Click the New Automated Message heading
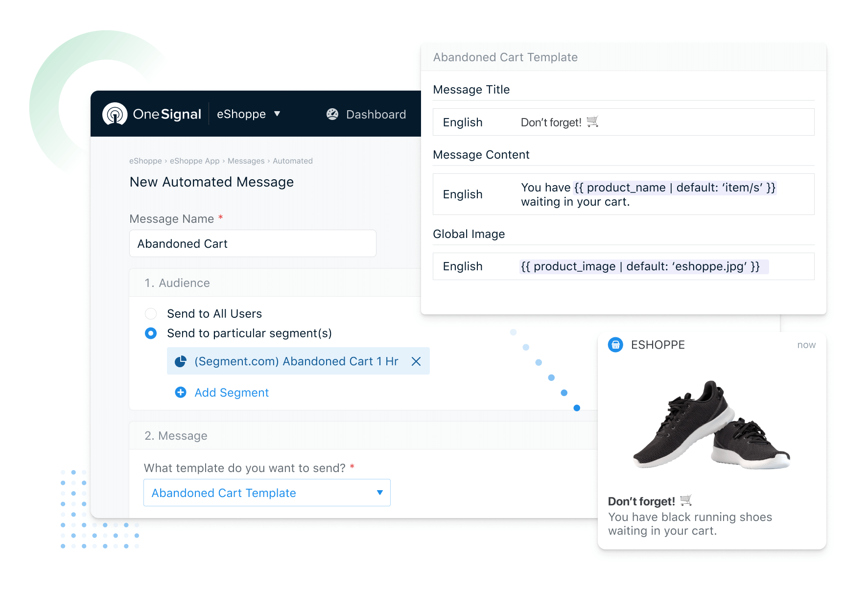Image resolution: width=868 pixels, height=592 pixels. 211,182
